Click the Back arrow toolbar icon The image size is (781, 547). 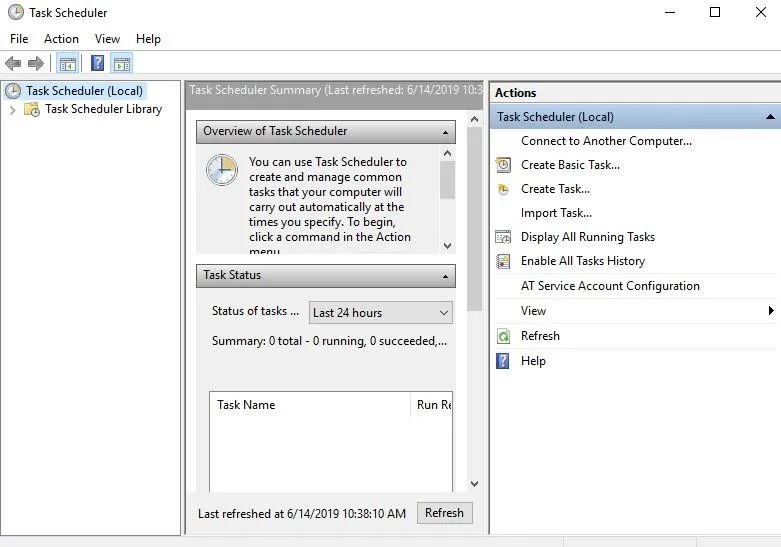click(13, 64)
